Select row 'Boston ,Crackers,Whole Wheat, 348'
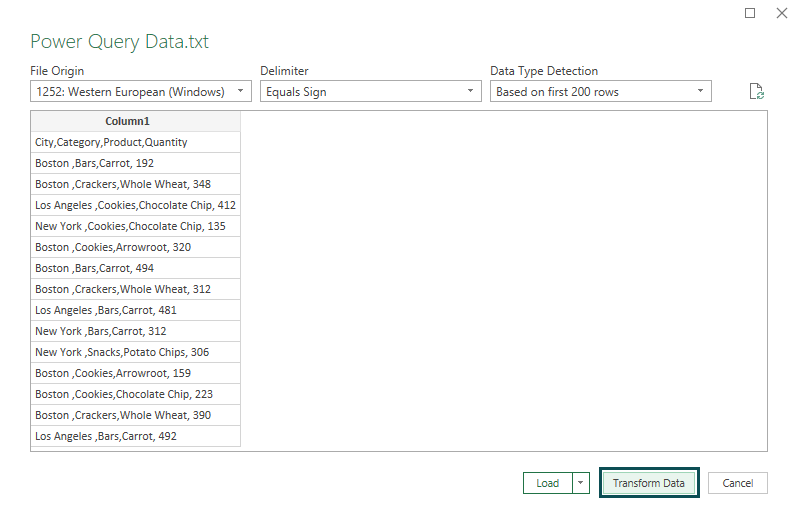 click(135, 184)
